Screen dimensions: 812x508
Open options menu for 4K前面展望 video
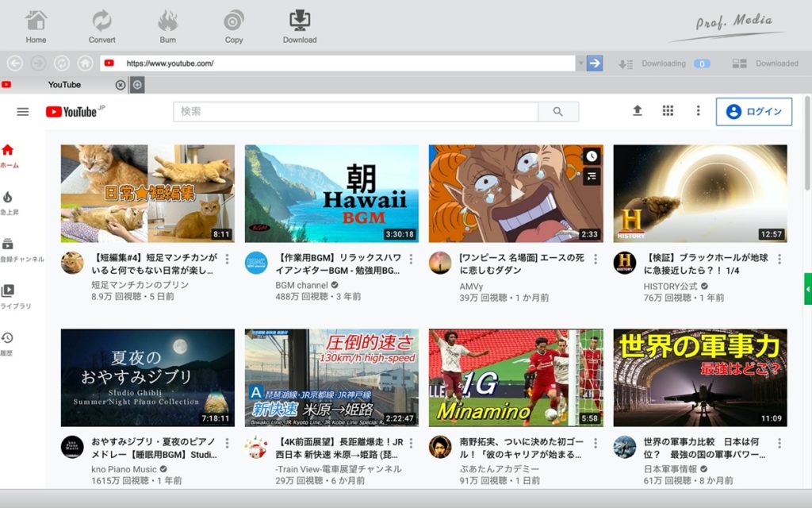tap(412, 443)
